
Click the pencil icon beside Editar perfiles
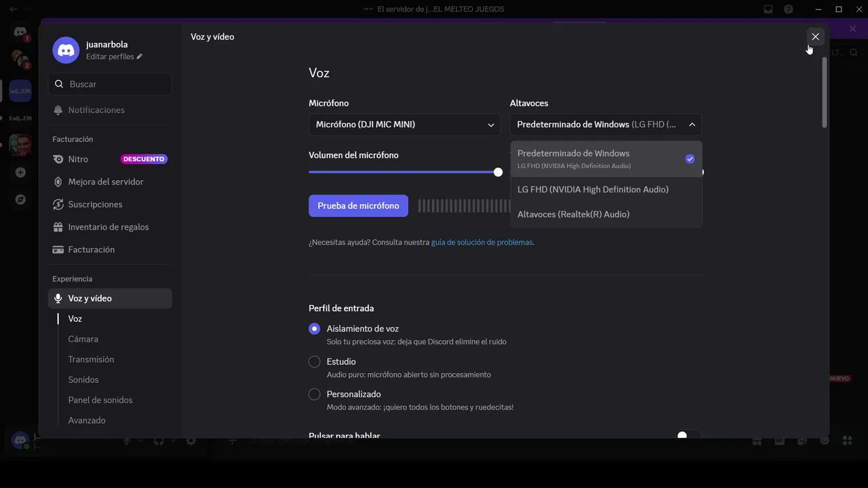pos(140,57)
